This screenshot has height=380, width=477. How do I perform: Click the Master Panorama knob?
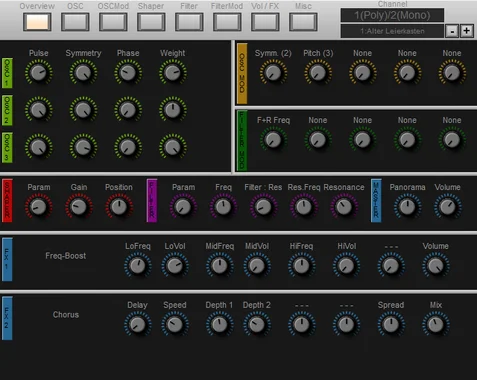407,207
